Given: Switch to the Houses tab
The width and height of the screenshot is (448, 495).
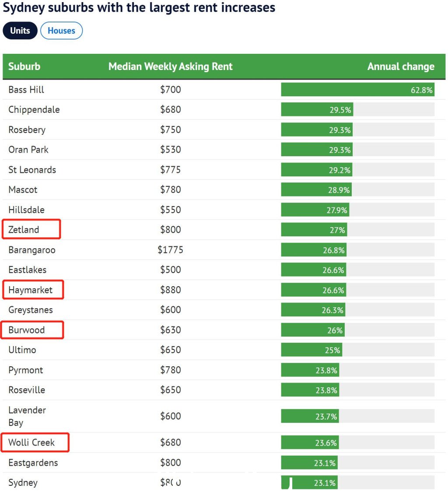Looking at the screenshot, I should pos(61,31).
